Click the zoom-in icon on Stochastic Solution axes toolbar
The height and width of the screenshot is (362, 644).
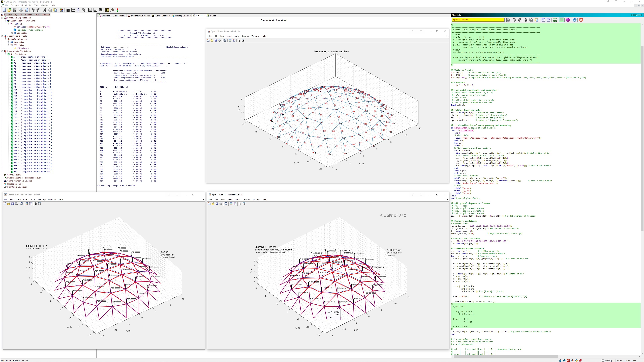pos(398,215)
